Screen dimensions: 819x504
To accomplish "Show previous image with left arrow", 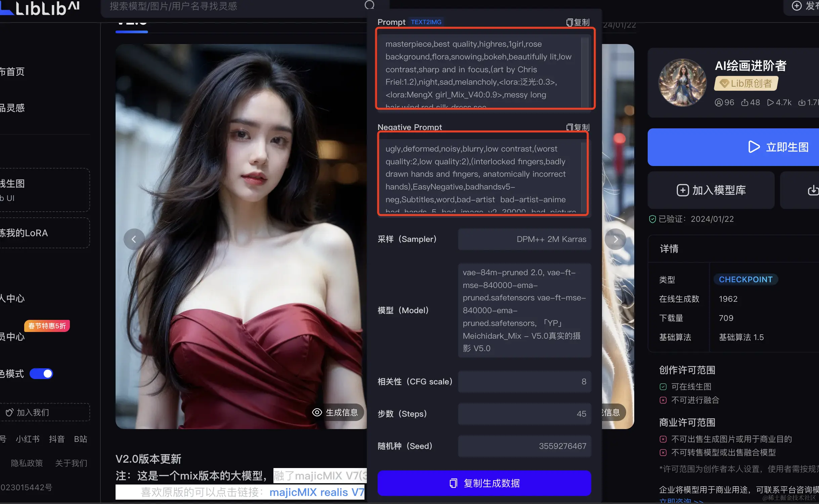I will 134,239.
